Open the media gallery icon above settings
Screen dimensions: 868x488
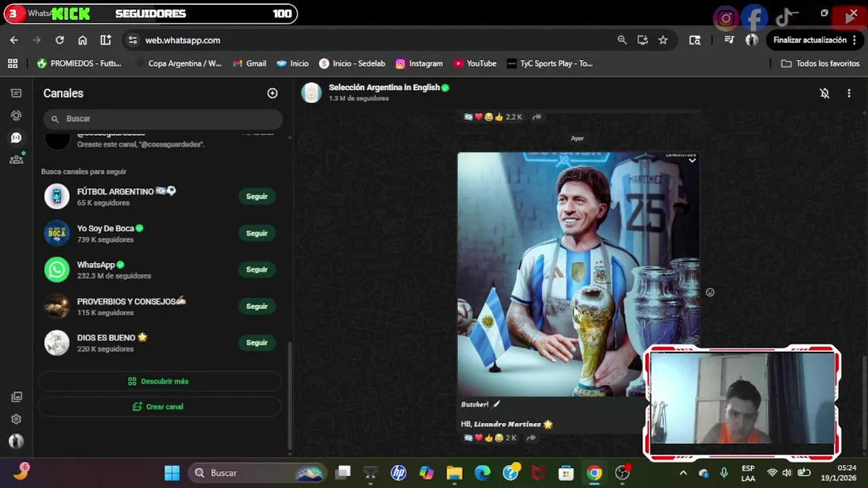(x=16, y=396)
